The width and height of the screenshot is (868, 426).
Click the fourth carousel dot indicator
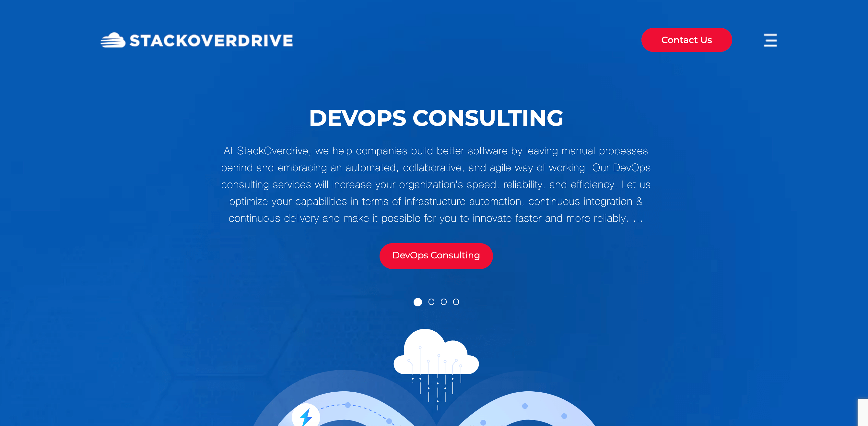coord(456,302)
